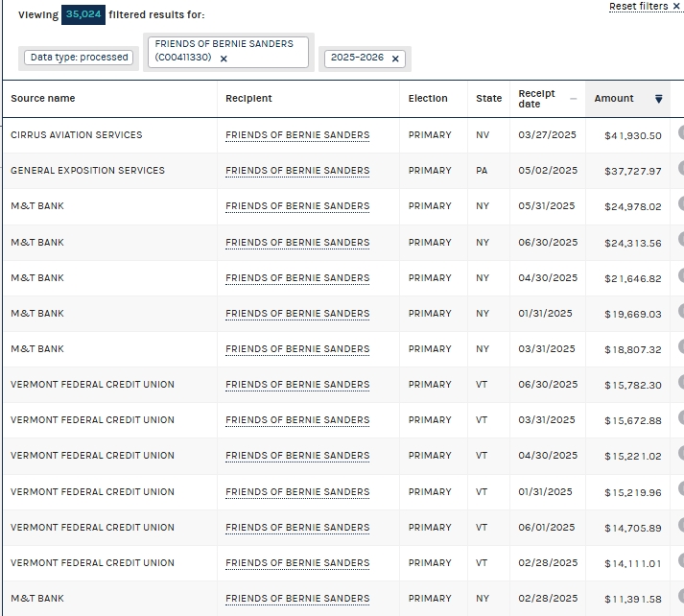684x616 pixels.
Task: Sort descending by Amount arrow icon
Action: click(659, 99)
